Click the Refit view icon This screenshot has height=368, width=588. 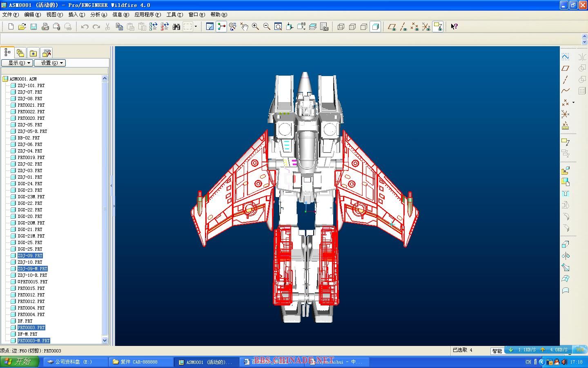278,27
